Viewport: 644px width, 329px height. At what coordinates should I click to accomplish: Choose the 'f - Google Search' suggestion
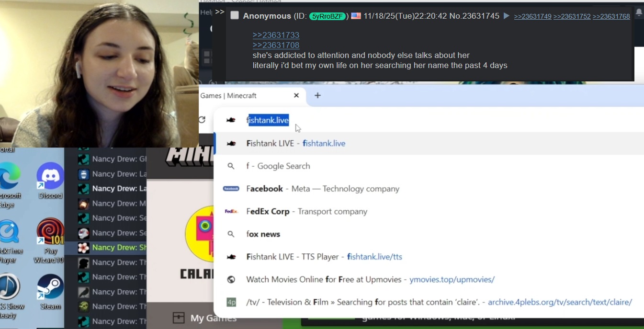coord(429,166)
